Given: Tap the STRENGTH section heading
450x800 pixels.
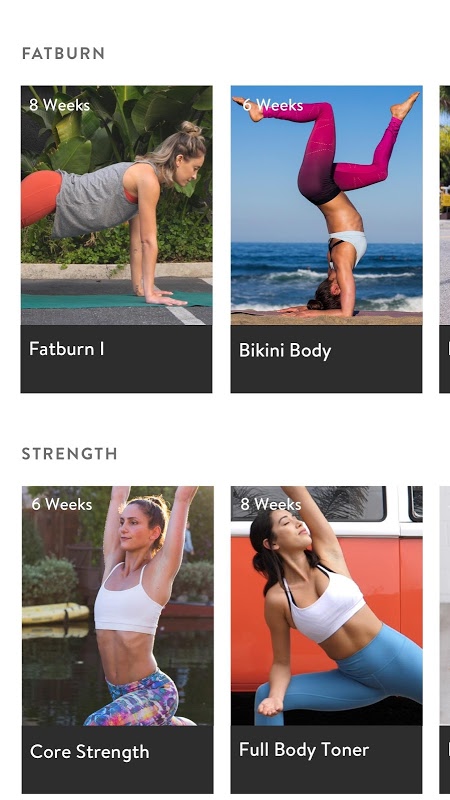Looking at the screenshot, I should (69, 454).
